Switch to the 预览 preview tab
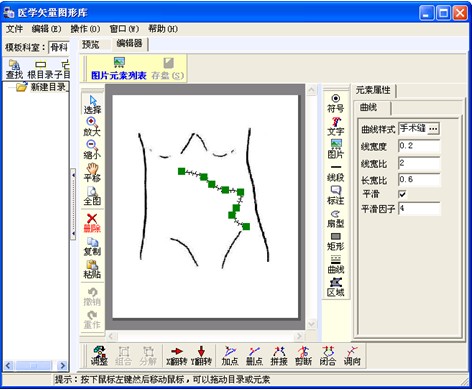The width and height of the screenshot is (472, 390). coord(91,44)
